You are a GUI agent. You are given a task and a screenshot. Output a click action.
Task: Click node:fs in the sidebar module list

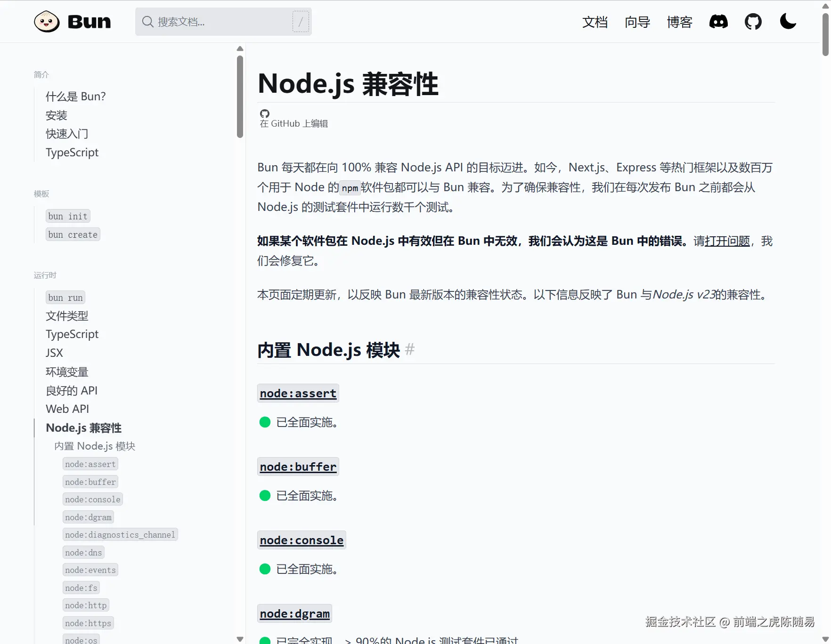[x=81, y=588]
